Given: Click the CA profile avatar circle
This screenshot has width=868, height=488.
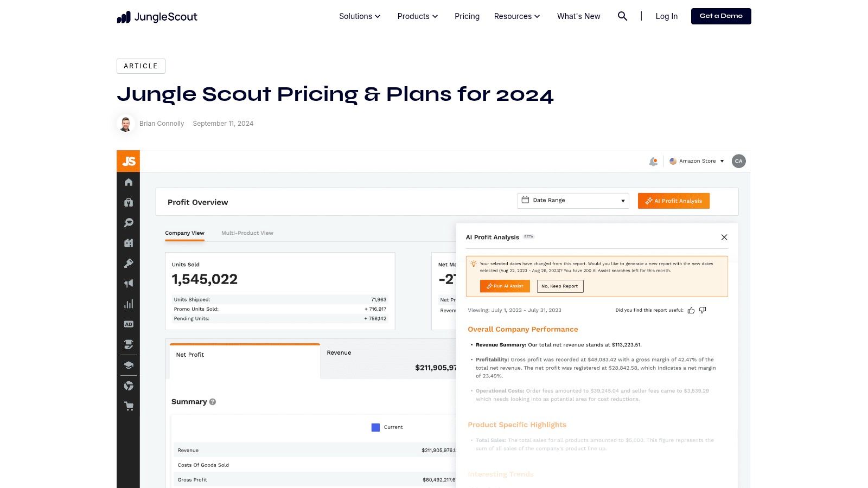Looking at the screenshot, I should (x=738, y=161).
